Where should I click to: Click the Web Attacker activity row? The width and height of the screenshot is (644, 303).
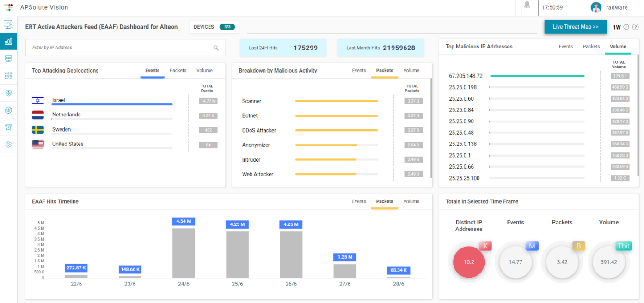coord(332,174)
